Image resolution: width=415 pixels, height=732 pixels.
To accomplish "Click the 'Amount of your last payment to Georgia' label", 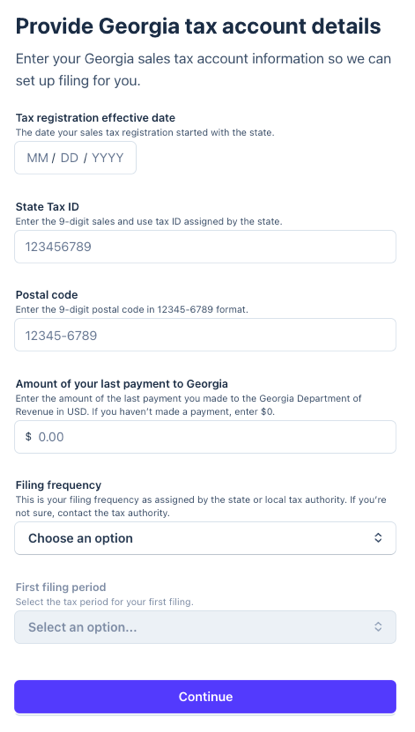I will pyautogui.click(x=122, y=384).
